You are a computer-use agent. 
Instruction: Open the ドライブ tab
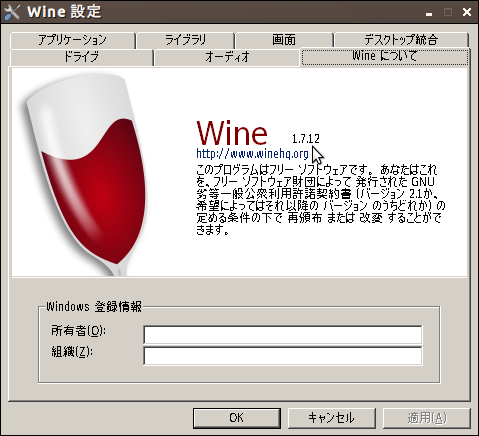click(81, 57)
